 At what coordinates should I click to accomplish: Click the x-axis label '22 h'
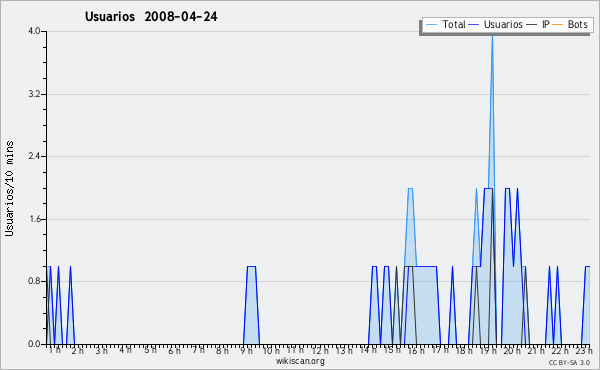560,350
